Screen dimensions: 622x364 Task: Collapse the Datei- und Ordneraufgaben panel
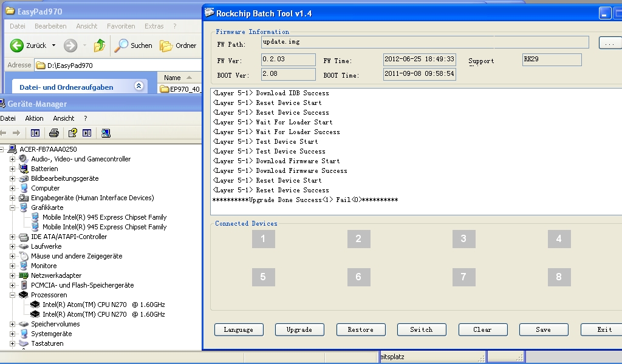click(x=138, y=87)
